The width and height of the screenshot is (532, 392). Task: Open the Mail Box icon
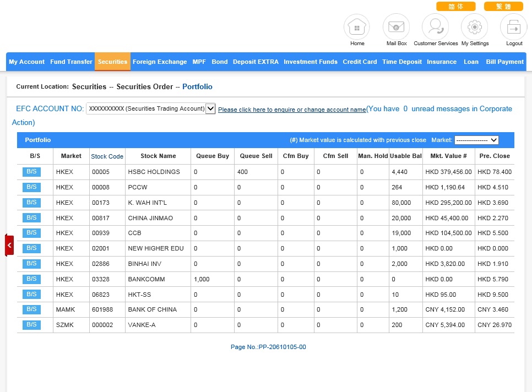coord(396,27)
